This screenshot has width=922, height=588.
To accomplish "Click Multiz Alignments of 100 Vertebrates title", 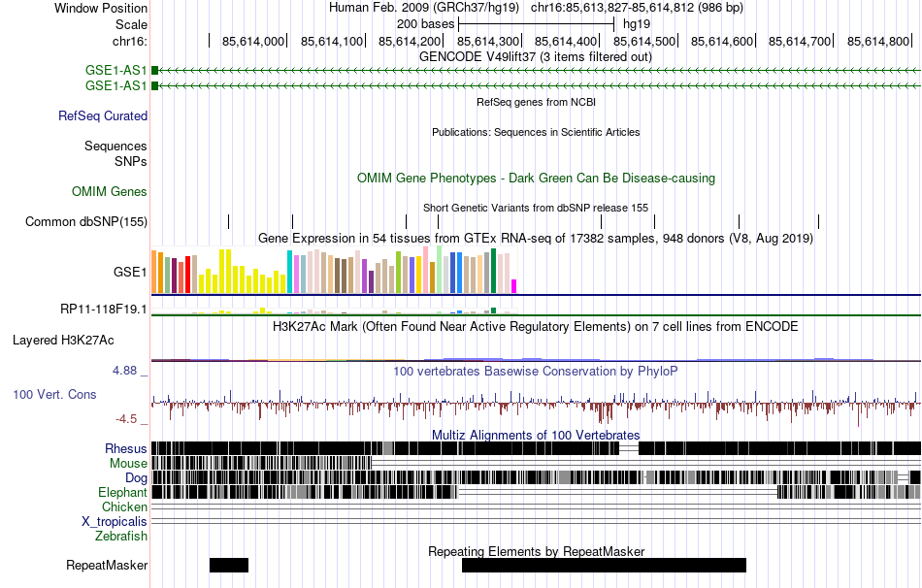I will tap(536, 435).
